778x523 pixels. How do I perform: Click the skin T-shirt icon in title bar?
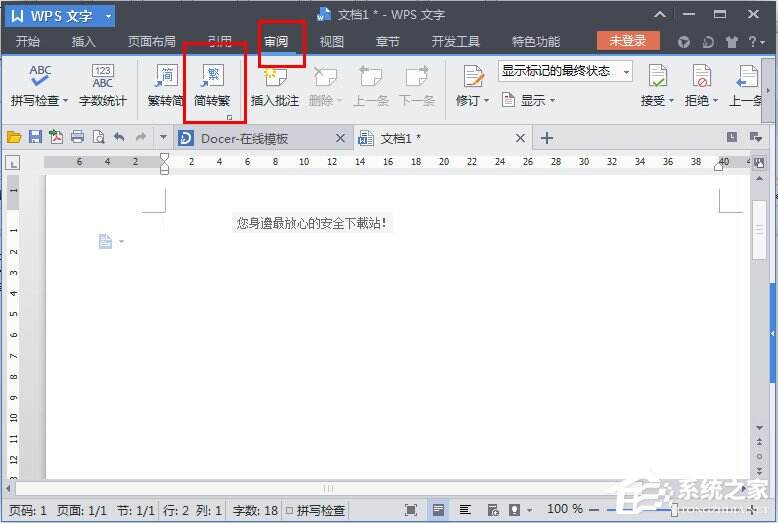731,42
